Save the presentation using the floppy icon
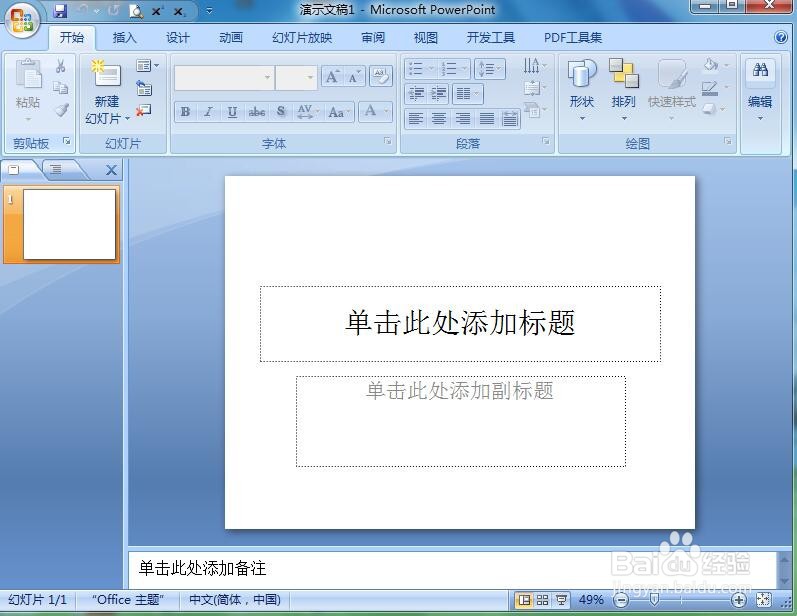 (60, 10)
